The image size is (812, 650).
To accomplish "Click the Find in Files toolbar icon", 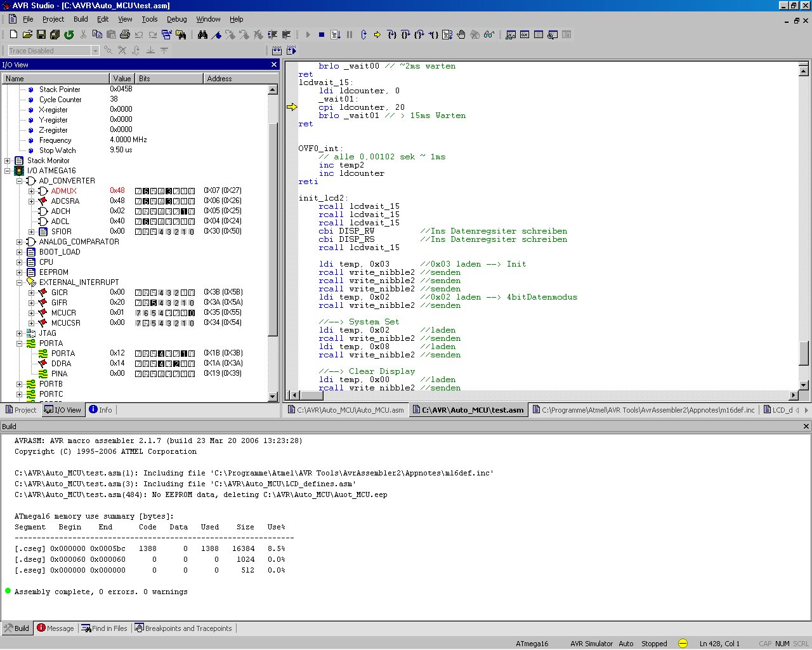I will point(181,34).
